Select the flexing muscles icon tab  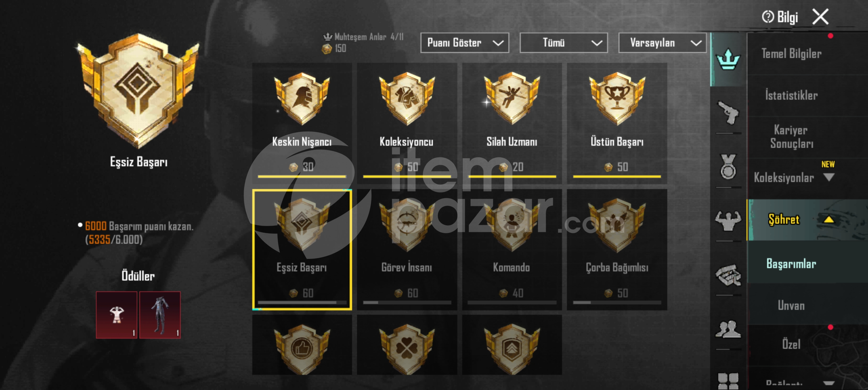(728, 221)
